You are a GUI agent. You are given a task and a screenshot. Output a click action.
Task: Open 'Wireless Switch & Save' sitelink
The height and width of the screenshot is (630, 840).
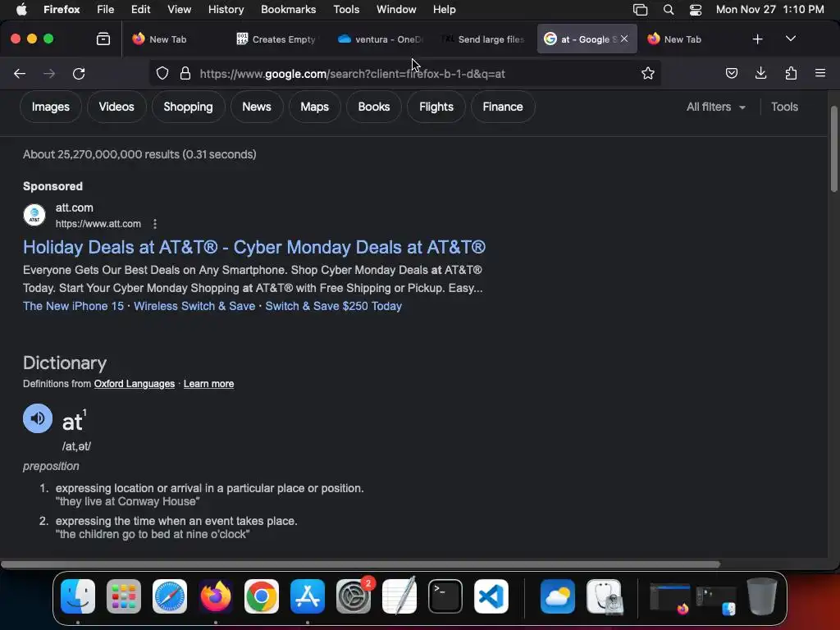pyautogui.click(x=194, y=307)
